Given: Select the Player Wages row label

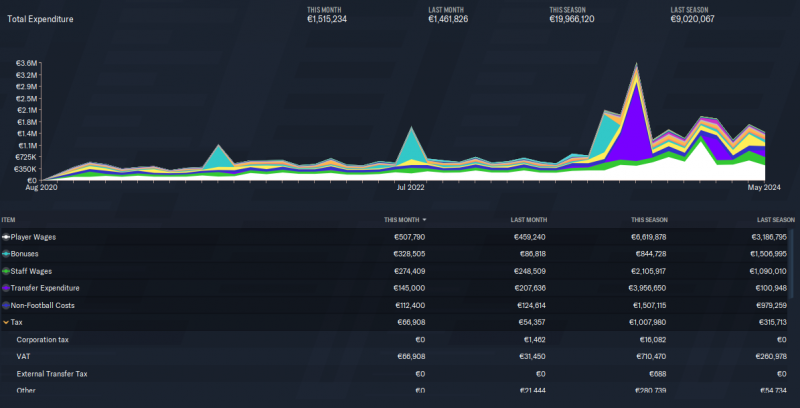Looking at the screenshot, I should tap(33, 237).
